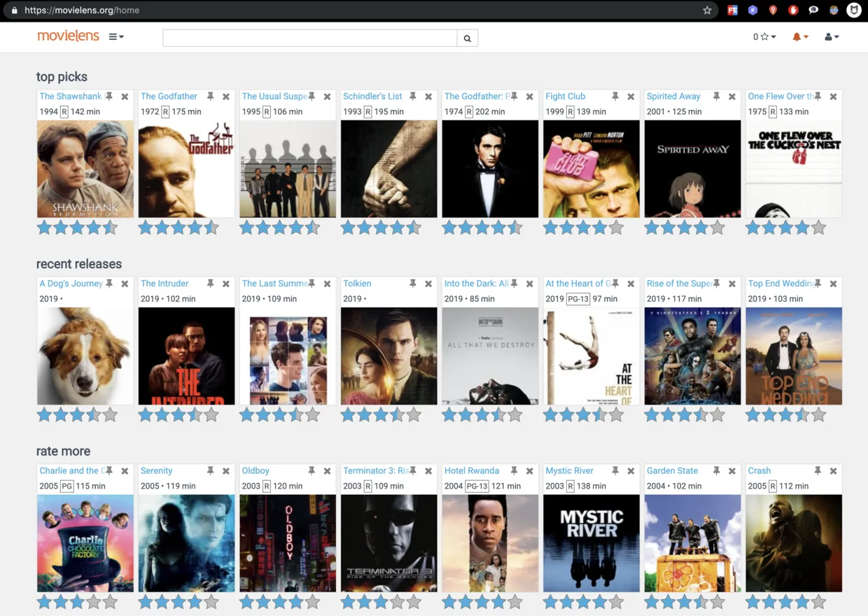The image size is (868, 616).
Task: Open the Tolkien title link
Action: (357, 283)
